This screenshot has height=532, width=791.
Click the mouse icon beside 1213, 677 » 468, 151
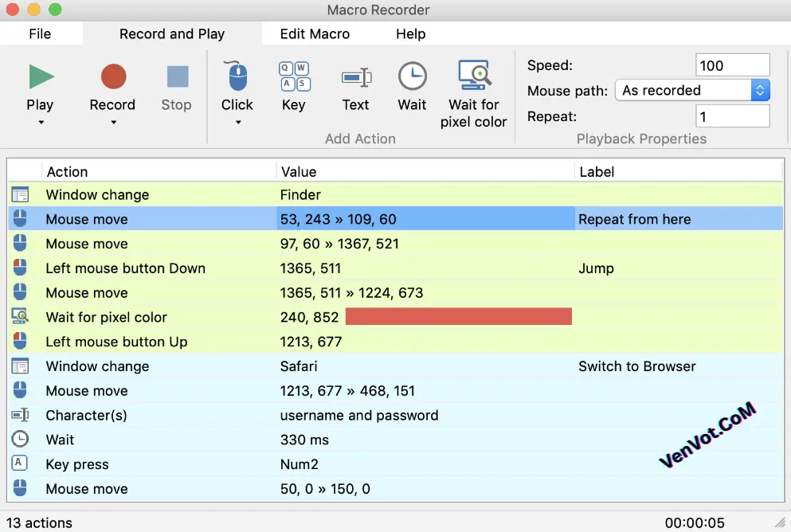(x=20, y=389)
